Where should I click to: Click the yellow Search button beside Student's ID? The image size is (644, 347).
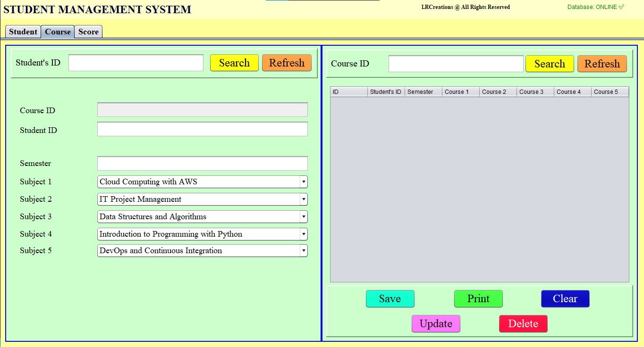234,63
